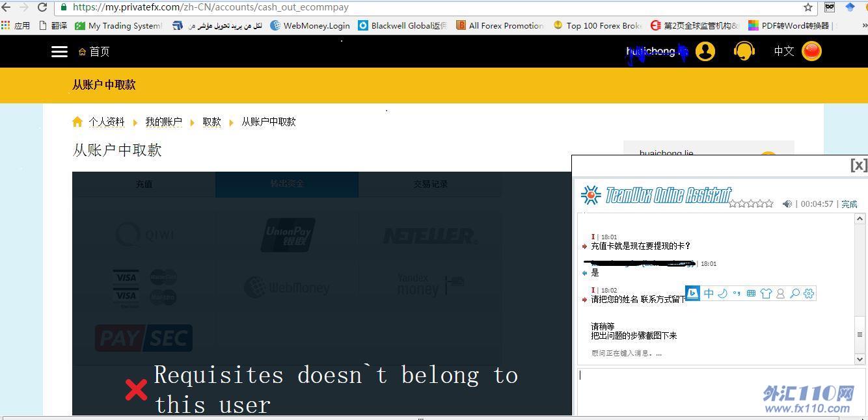Select VISA MasterCard withdrawal method
Image resolution: width=868 pixels, height=420 pixels.
144,287
